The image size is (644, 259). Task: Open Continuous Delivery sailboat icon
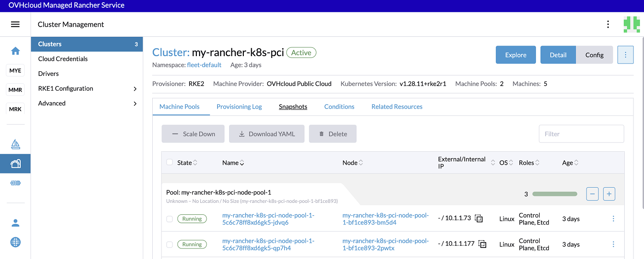(15, 144)
